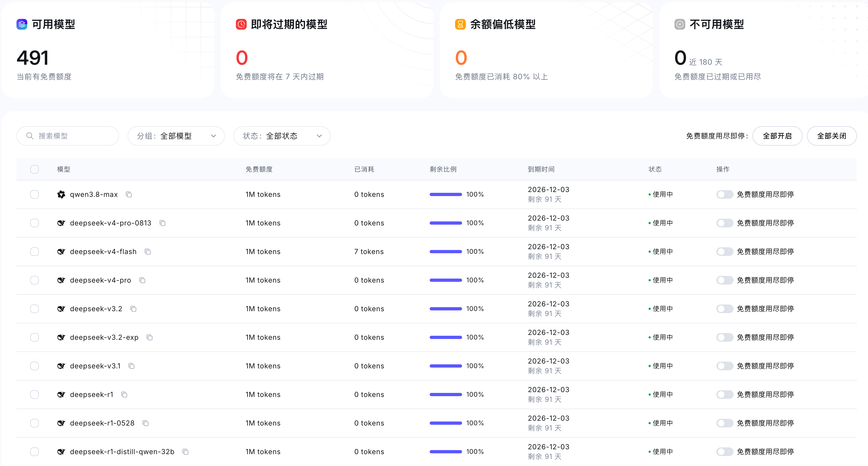
Task: Select the deepseek-v4-flash row checkbox
Action: pos(34,252)
